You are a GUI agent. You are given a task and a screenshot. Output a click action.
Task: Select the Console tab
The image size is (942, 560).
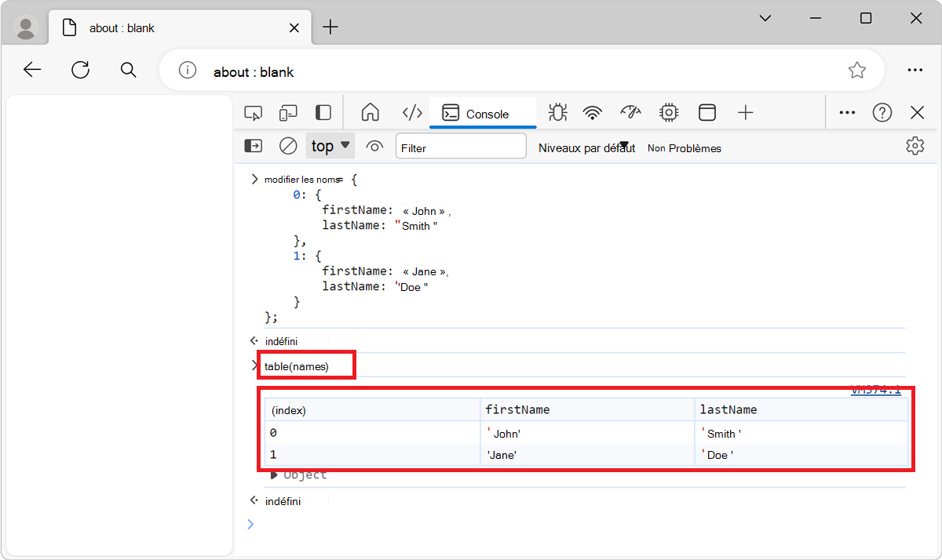click(x=483, y=114)
